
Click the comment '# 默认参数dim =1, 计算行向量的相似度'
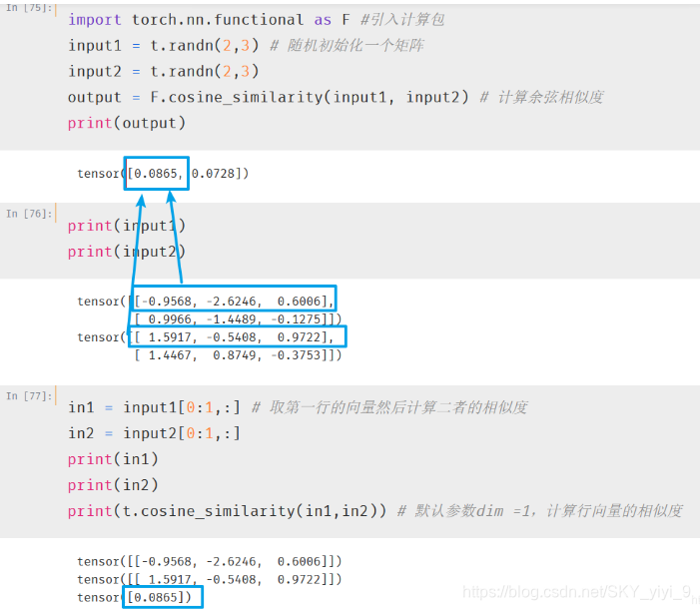coord(540,511)
